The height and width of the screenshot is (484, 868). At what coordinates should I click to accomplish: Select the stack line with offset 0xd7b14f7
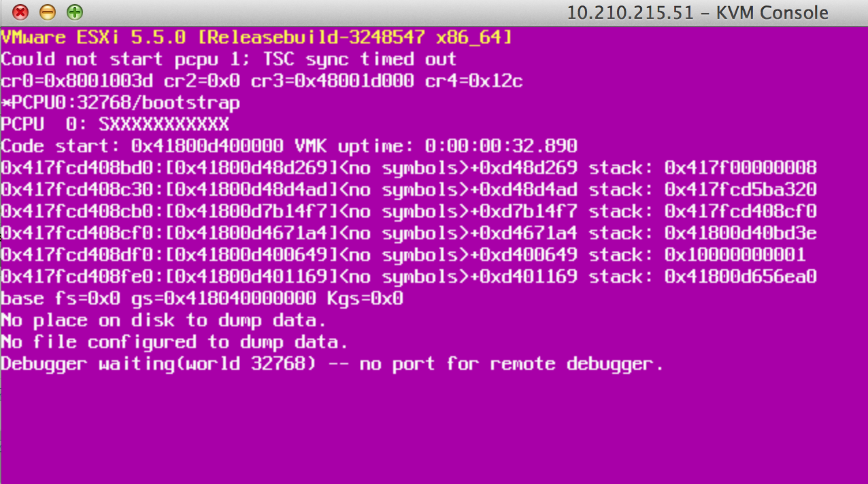coord(408,211)
